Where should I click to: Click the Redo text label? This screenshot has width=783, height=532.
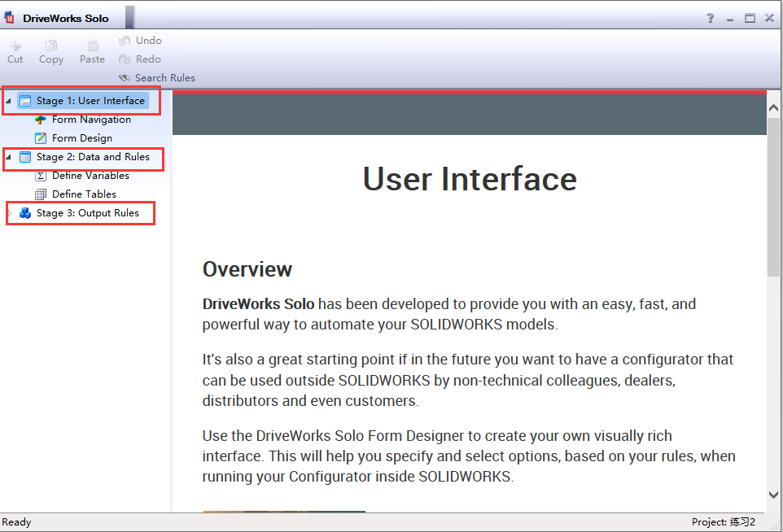point(148,59)
